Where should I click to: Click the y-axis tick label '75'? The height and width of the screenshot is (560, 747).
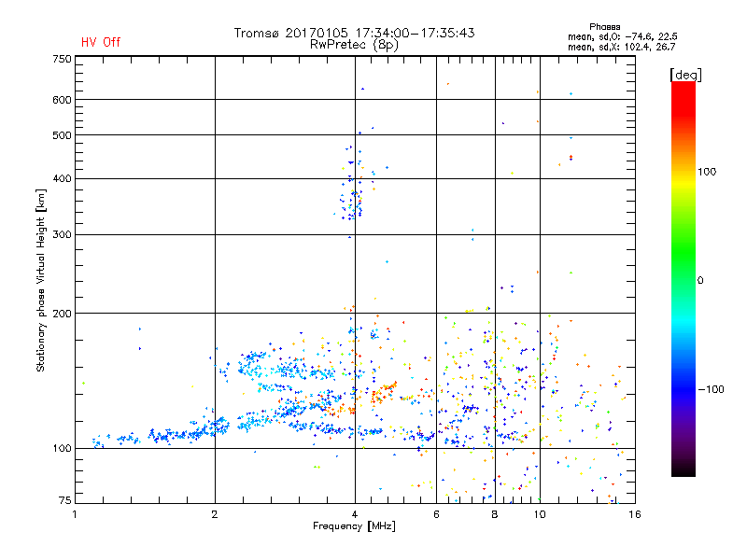pos(65,500)
